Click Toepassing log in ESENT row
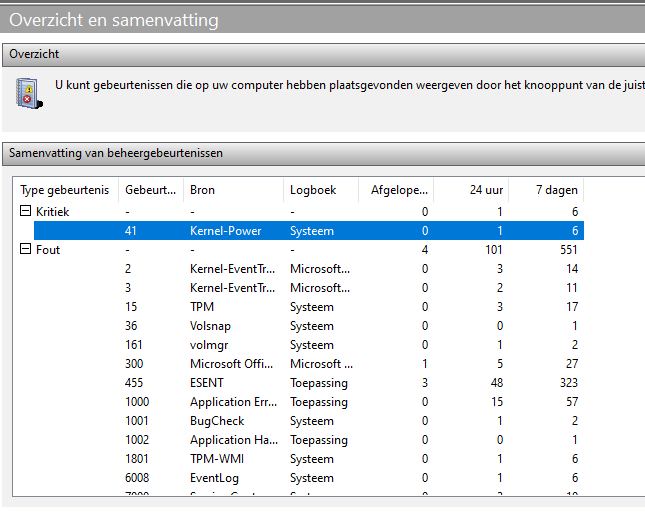The height and width of the screenshot is (516, 645). click(319, 383)
